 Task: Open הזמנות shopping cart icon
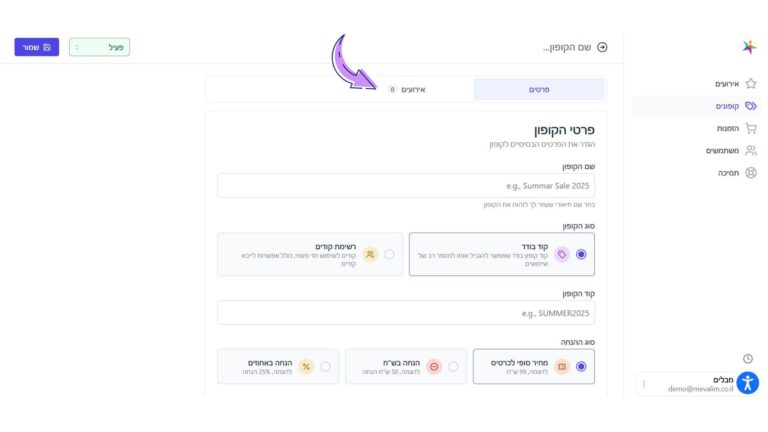[x=750, y=128]
